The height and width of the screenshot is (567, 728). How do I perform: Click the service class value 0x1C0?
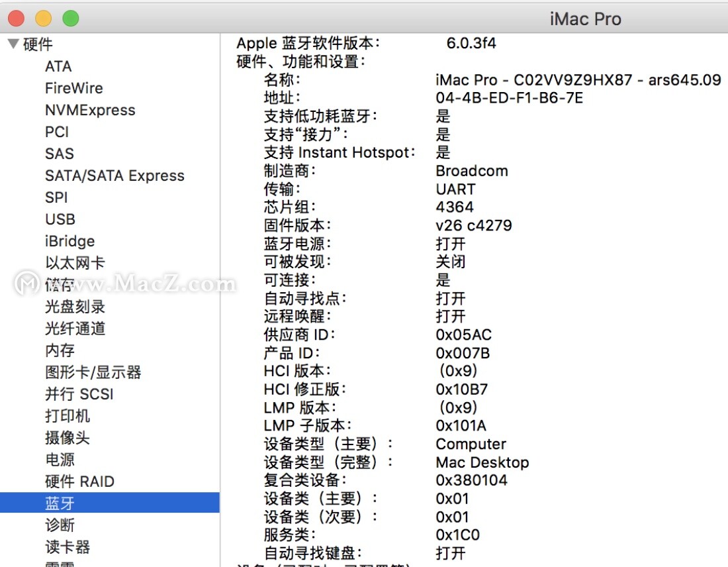pyautogui.click(x=457, y=535)
